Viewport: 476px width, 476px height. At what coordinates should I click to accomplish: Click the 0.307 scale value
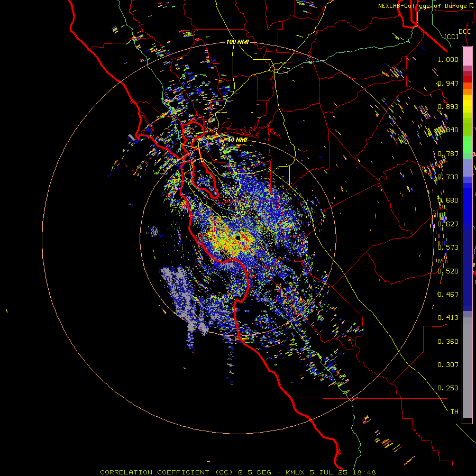[x=448, y=365]
